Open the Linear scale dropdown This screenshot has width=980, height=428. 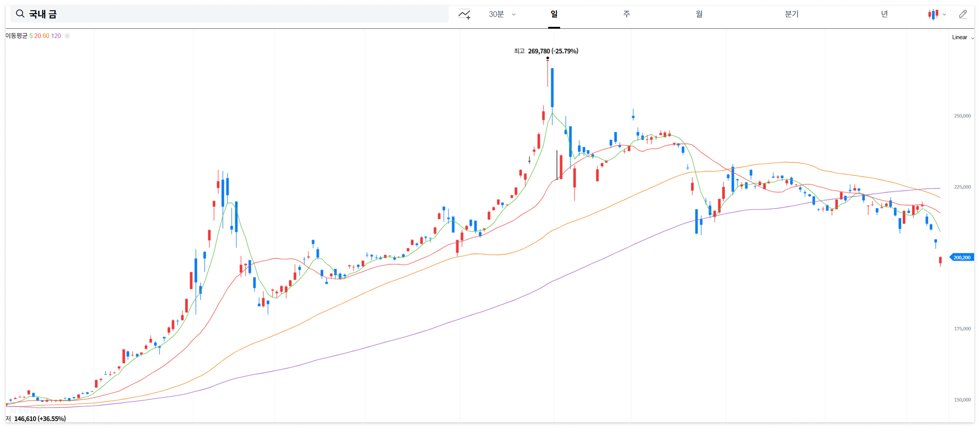point(963,37)
